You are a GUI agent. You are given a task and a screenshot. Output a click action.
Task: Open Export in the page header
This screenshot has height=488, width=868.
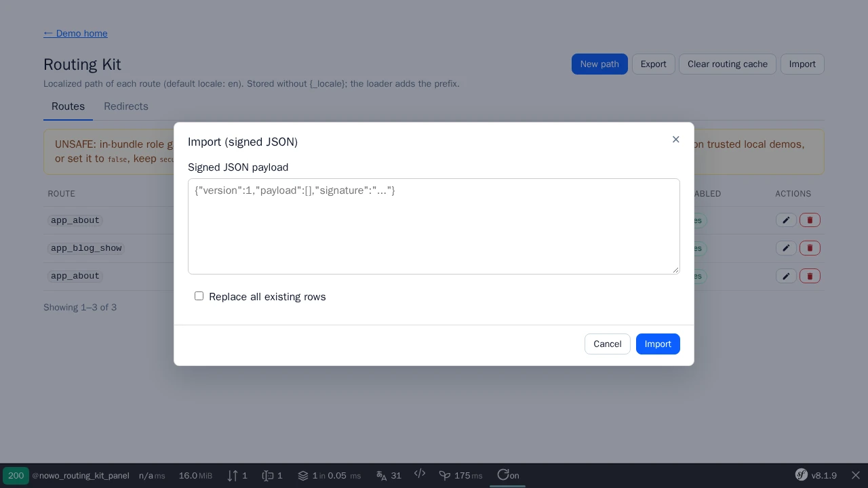[654, 64]
